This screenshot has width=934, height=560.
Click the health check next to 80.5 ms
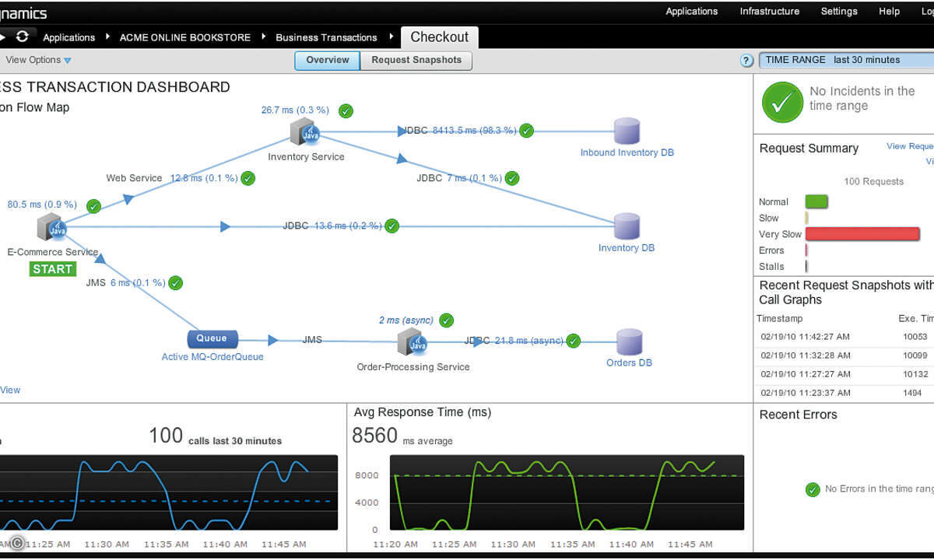coord(93,206)
